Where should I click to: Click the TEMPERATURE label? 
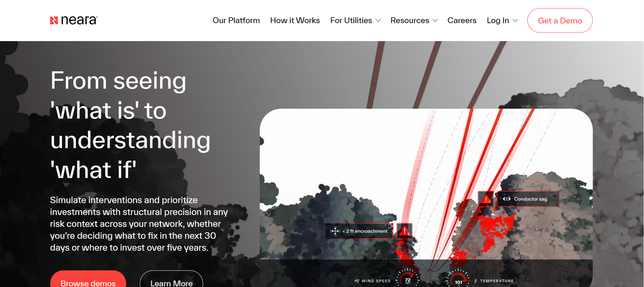(x=497, y=281)
